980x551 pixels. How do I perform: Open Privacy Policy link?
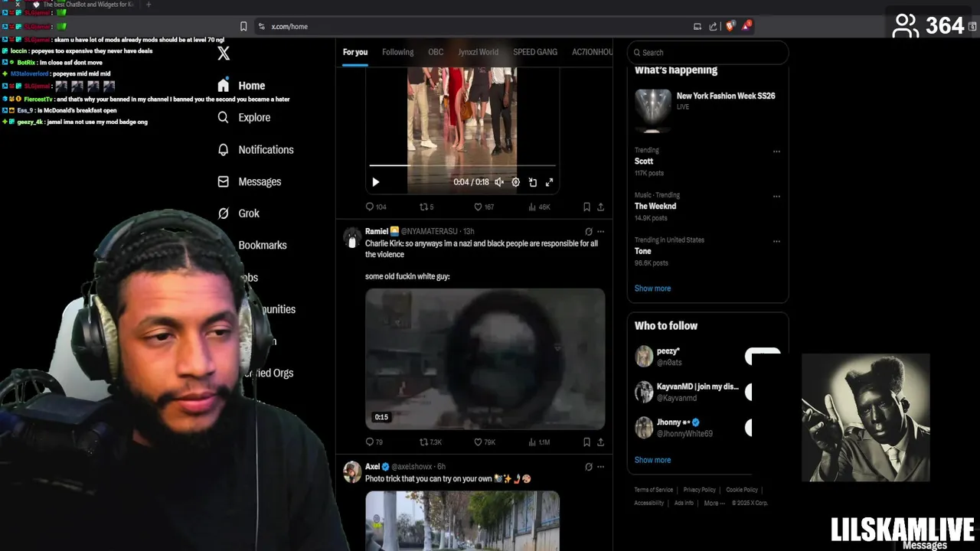coord(699,490)
